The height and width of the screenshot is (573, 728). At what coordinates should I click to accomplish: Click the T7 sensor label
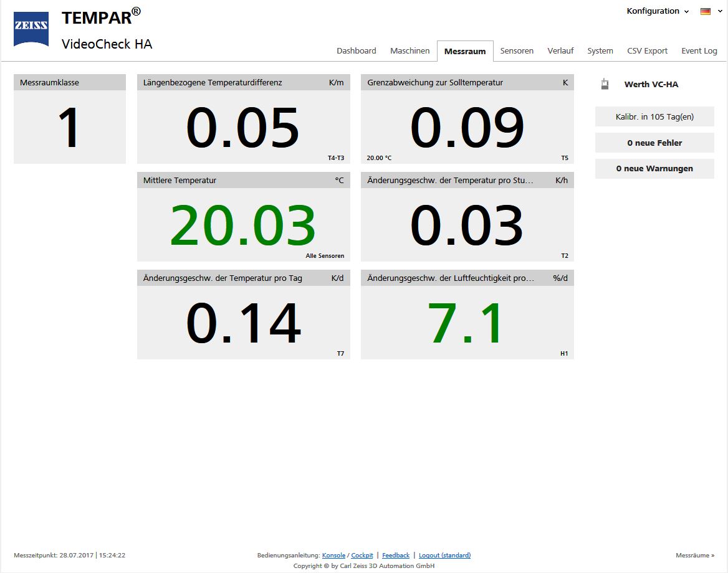click(340, 354)
